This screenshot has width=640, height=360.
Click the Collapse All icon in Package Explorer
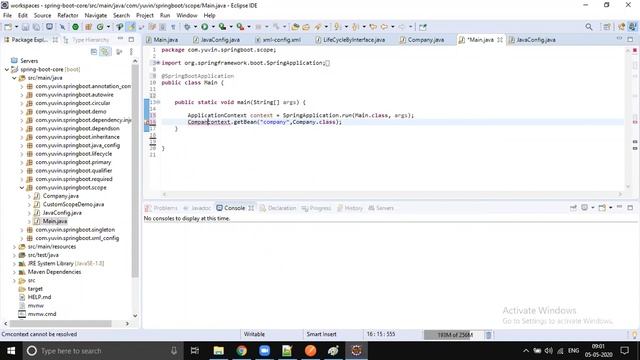pyautogui.click(x=94, y=52)
